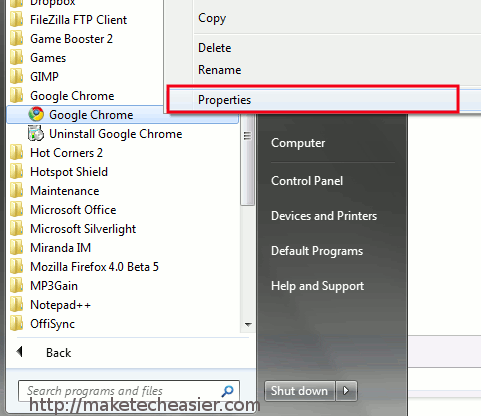
Task: Click the programs list scrollbar thumb
Action: coord(247,159)
